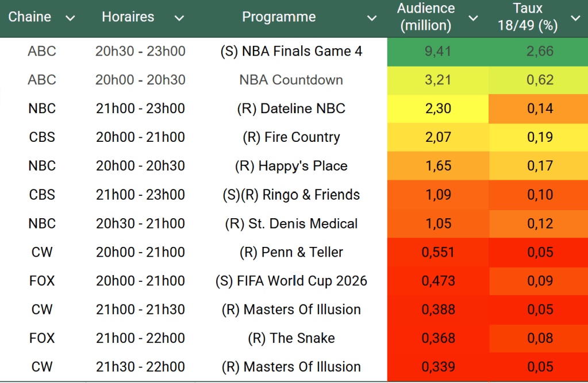Expand the Programme column filter arrow

coord(372,18)
